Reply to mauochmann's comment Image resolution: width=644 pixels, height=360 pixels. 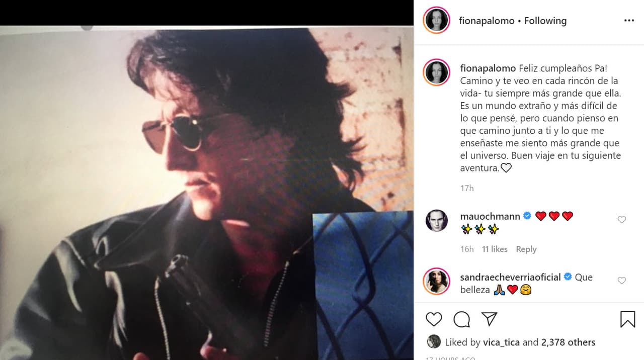point(526,249)
